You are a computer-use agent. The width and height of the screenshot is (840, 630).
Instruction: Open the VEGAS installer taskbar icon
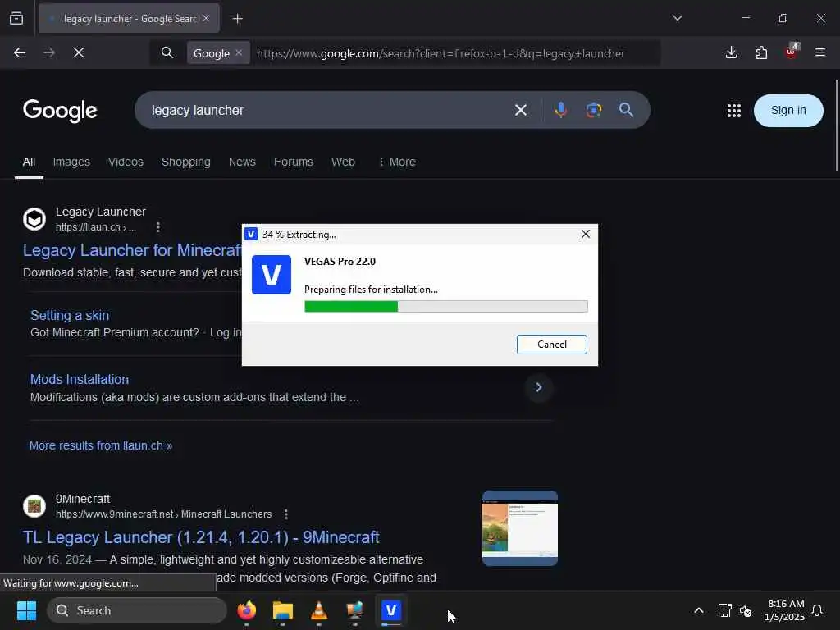(391, 610)
